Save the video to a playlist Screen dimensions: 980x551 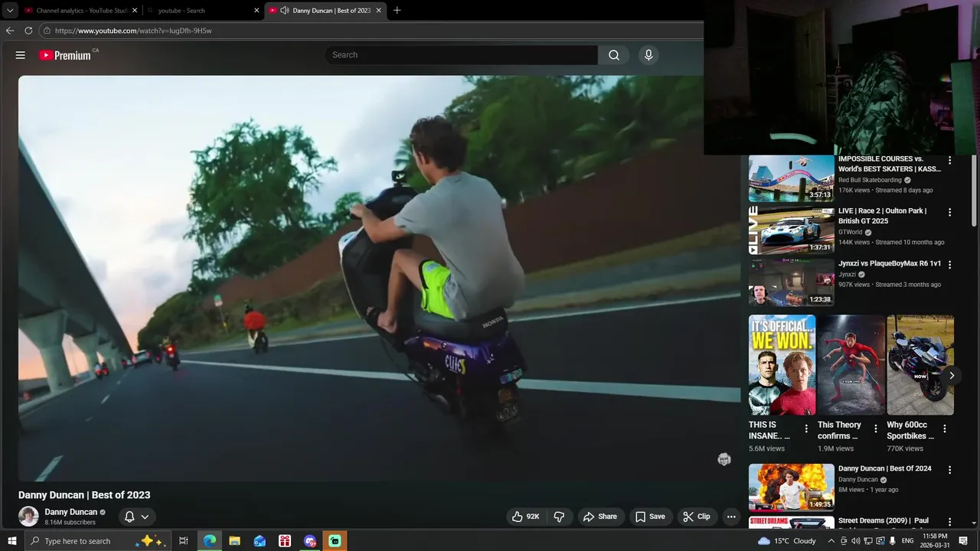[x=650, y=517]
